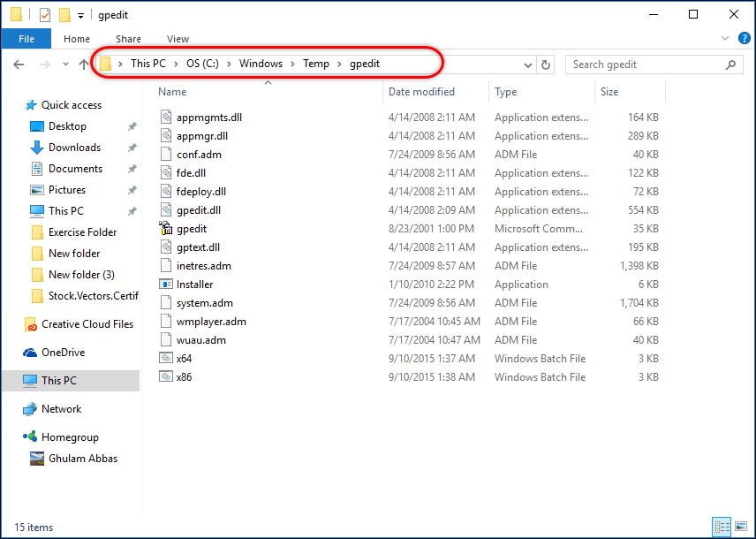Select highlighted This PC in sidebar
756x539 pixels.
[71, 381]
